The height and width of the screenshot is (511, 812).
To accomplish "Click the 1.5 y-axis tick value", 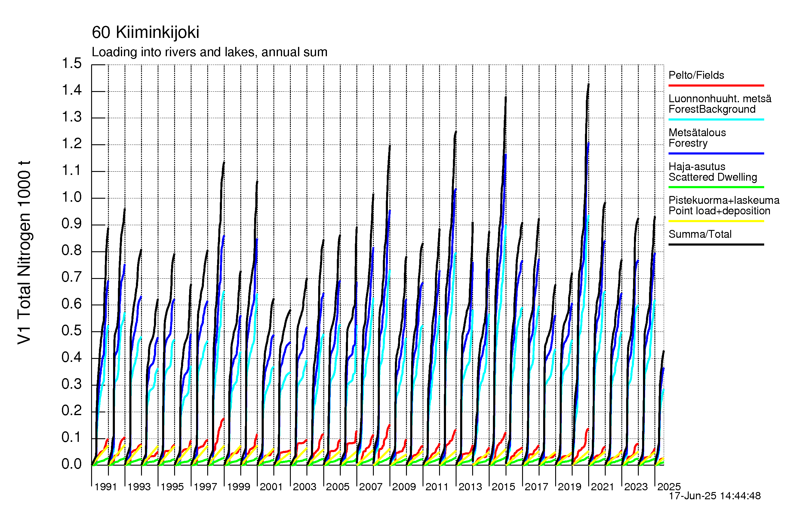I will [72, 64].
